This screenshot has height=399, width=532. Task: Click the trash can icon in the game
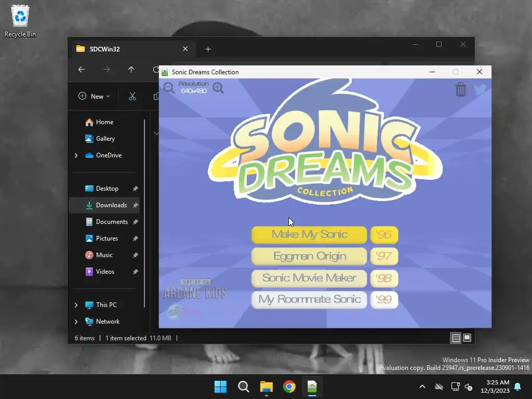(460, 89)
